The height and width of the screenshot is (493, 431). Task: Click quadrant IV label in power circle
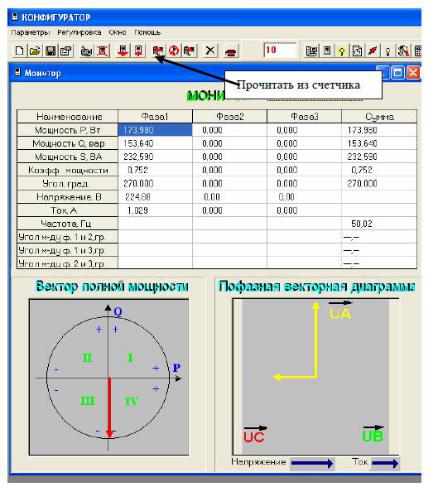[131, 402]
